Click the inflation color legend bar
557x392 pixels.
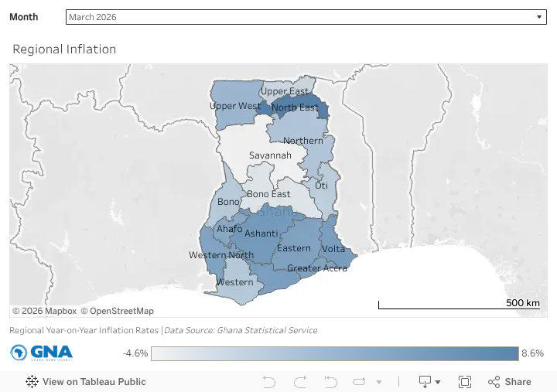tap(335, 353)
